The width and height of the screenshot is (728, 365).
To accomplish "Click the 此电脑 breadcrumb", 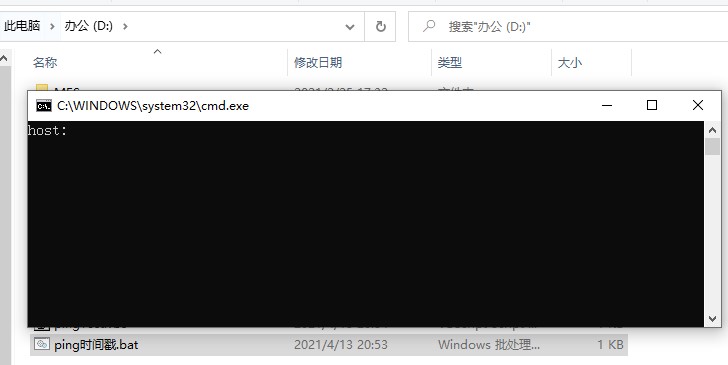I will pos(22,26).
